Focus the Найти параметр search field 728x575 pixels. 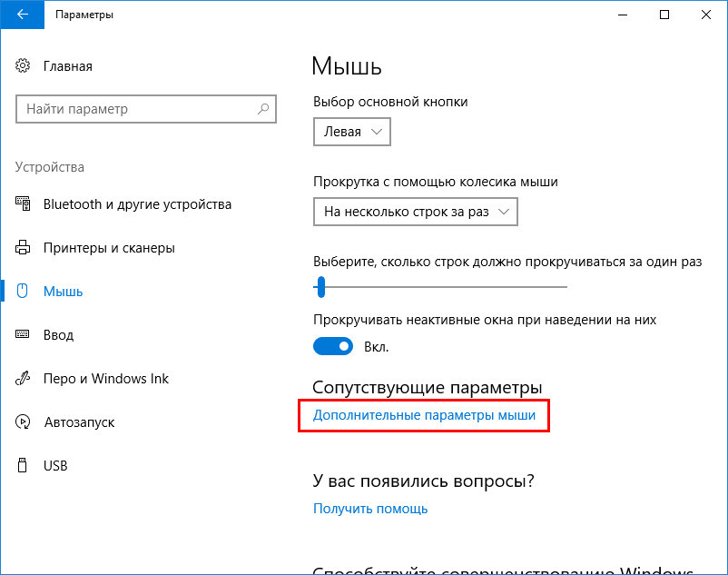tap(146, 109)
